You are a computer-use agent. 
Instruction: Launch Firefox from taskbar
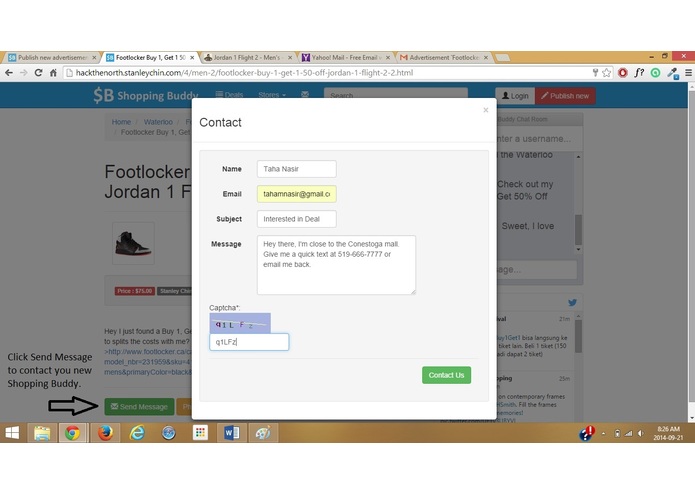pos(105,433)
